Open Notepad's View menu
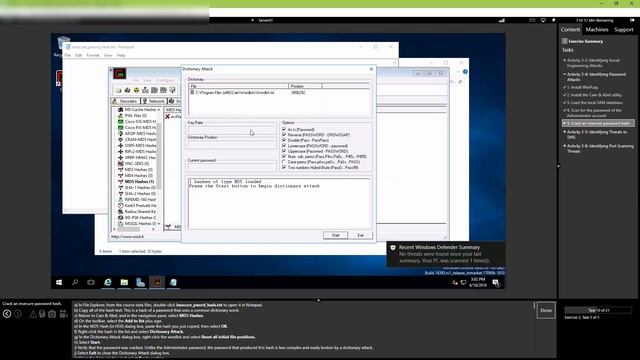 pyautogui.click(x=108, y=55)
